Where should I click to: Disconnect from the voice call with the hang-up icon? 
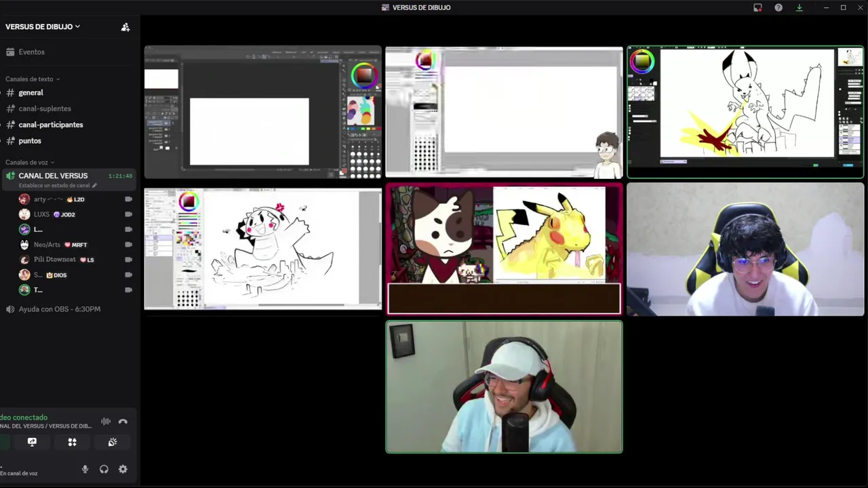point(123,422)
